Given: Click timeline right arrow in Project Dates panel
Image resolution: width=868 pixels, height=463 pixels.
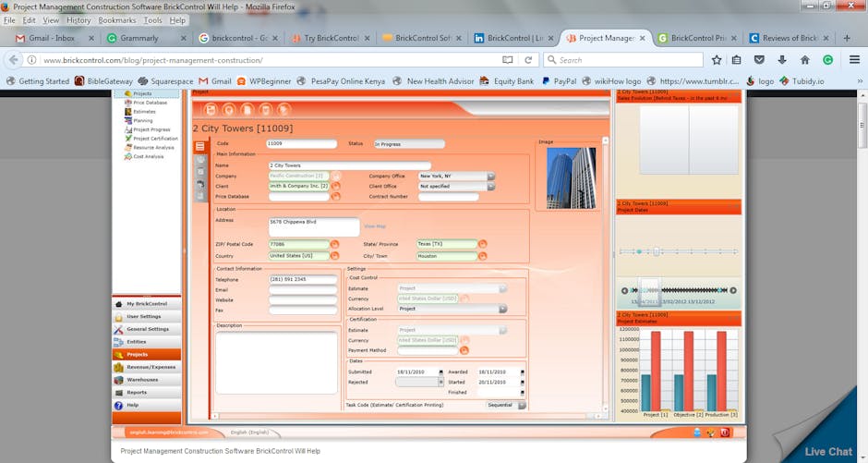Looking at the screenshot, I should 733,291.
